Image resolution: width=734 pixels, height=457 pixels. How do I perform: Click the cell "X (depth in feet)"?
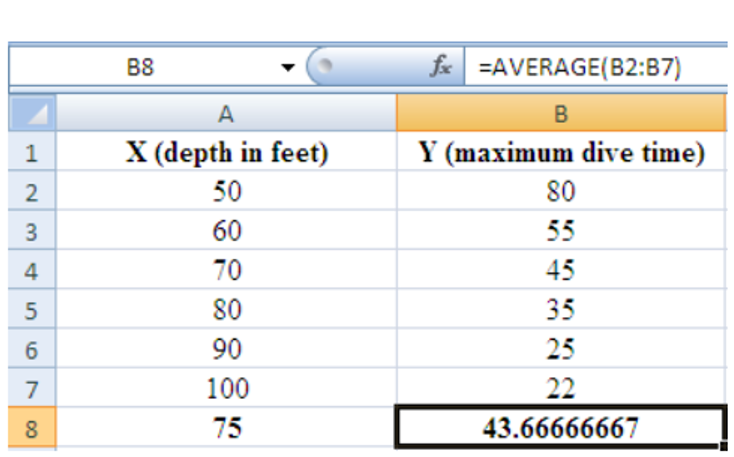pos(226,154)
